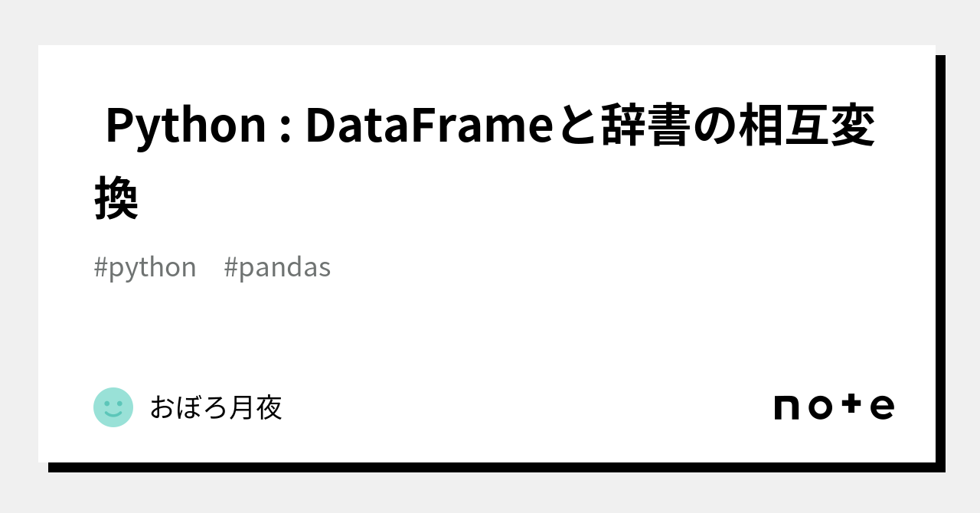Click the green smiley avatar icon
980x513 pixels.
click(x=113, y=407)
